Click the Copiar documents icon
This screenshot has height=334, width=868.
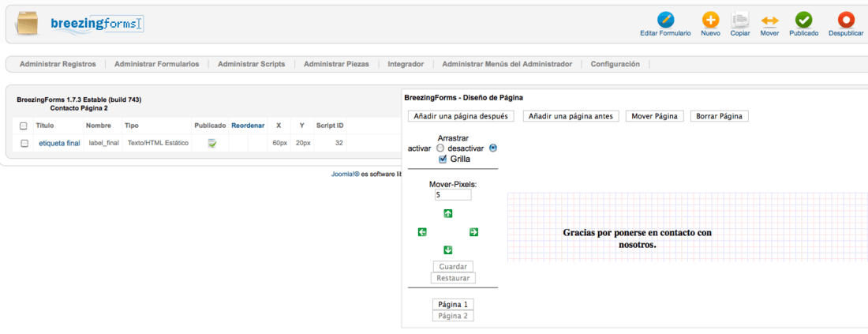tap(740, 20)
